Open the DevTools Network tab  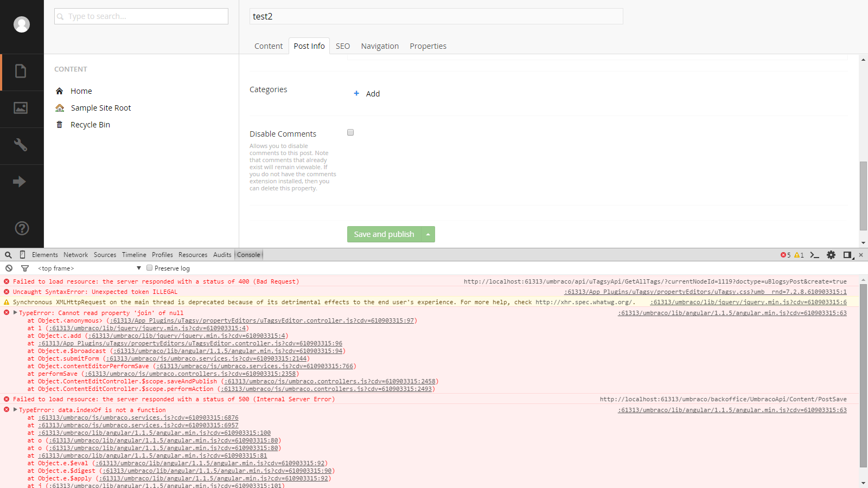click(75, 255)
